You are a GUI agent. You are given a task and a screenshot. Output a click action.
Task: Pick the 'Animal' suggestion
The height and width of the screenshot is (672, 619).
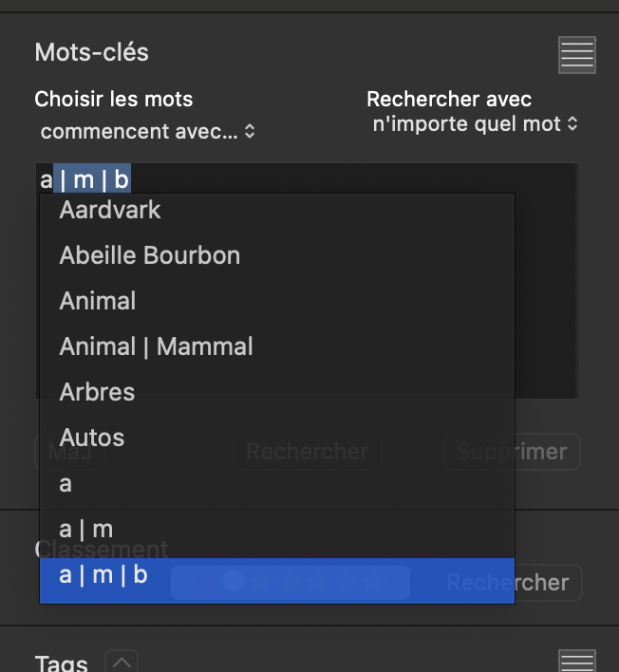pos(98,301)
